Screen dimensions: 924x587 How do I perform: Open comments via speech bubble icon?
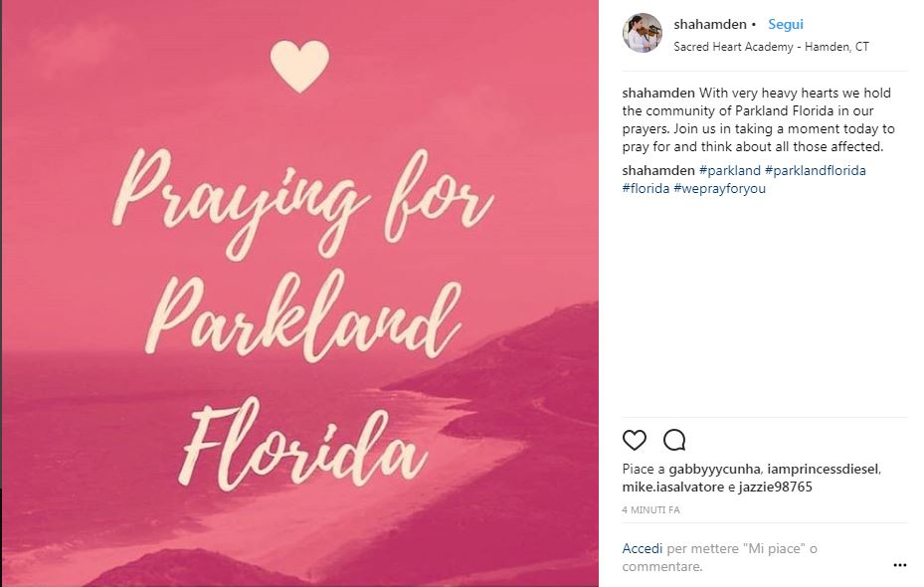(x=674, y=440)
